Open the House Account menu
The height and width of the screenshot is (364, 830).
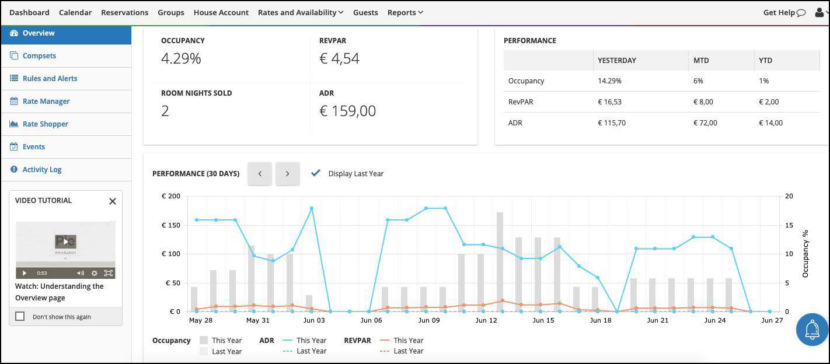(221, 12)
